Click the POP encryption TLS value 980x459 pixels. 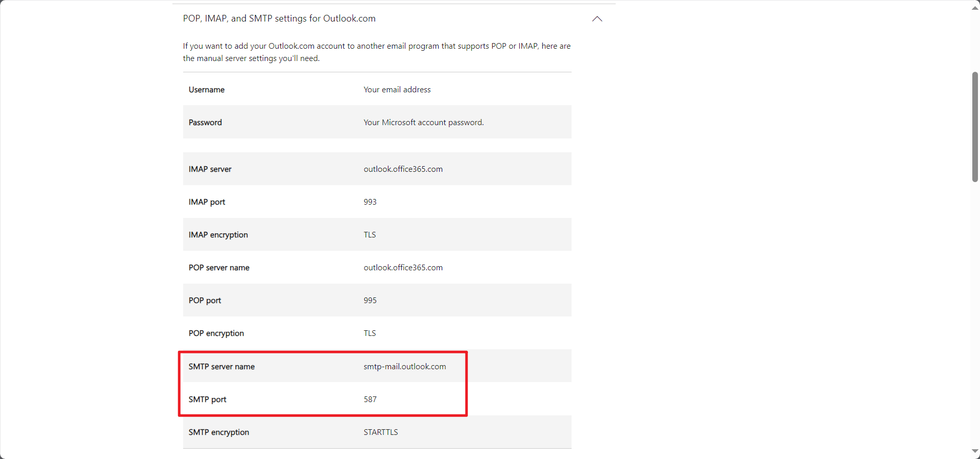point(369,333)
